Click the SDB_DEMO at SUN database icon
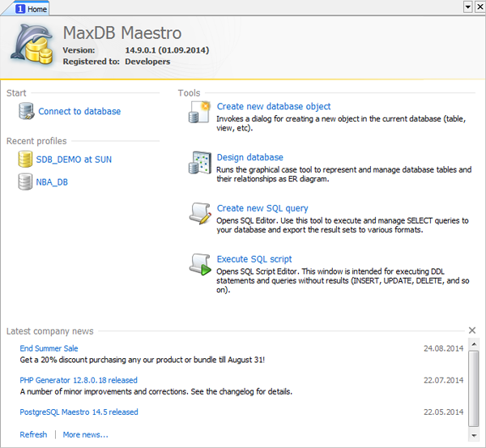The height and width of the screenshot is (448, 486). point(25,160)
